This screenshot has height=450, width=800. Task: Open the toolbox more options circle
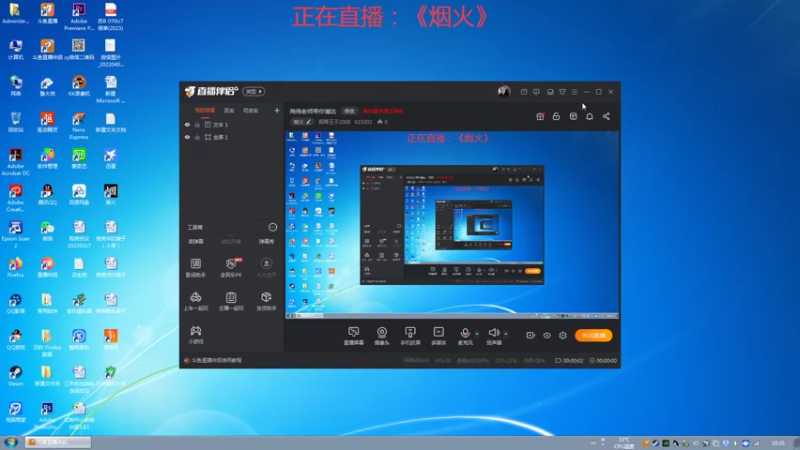pyautogui.click(x=272, y=227)
